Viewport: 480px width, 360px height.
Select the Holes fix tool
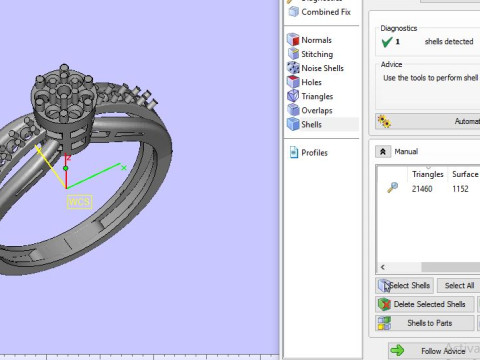pos(304,82)
